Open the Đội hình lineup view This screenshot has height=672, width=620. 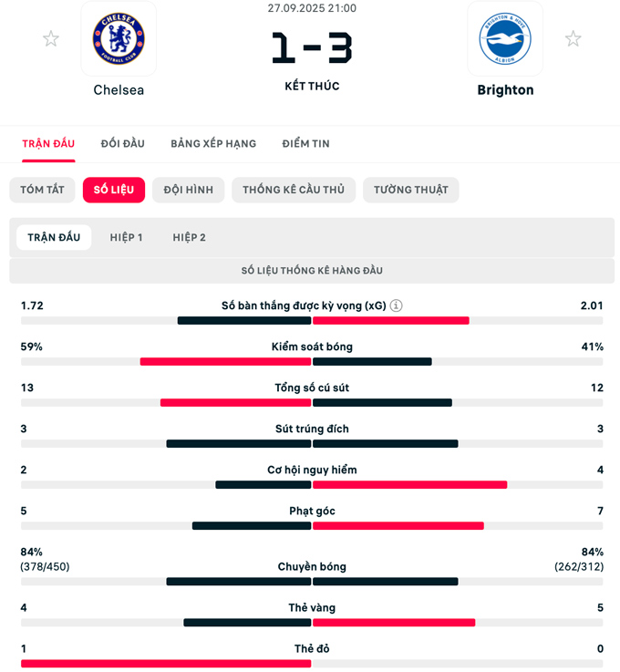click(189, 190)
